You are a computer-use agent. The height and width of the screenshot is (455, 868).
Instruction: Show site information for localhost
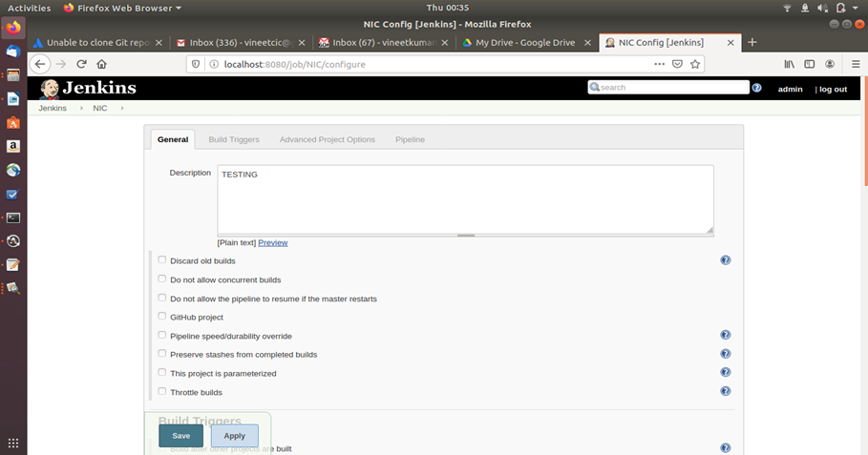click(214, 64)
